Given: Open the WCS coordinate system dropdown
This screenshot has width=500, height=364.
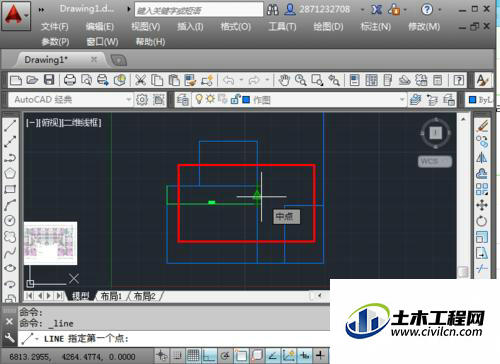Looking at the screenshot, I should (435, 161).
